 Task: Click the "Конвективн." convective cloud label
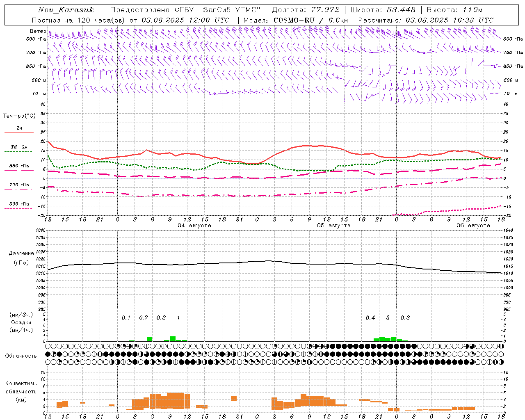(x=21, y=383)
